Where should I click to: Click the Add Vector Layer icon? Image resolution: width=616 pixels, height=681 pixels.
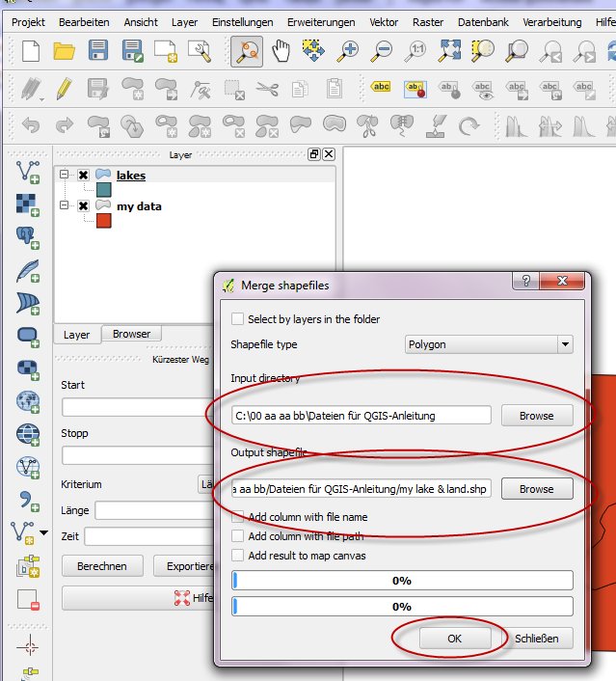tap(27, 172)
